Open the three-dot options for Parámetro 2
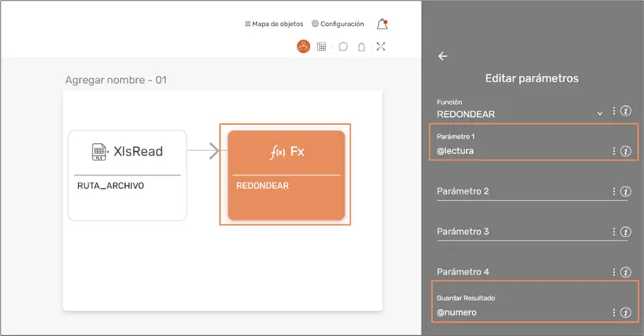 [614, 191]
